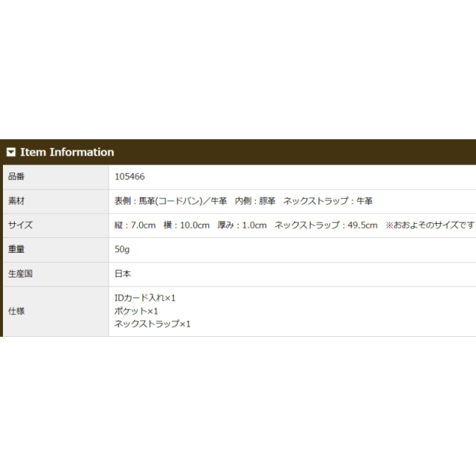476x476 pixels.
Task: Select the Item Information heading text
Action: click(x=67, y=152)
